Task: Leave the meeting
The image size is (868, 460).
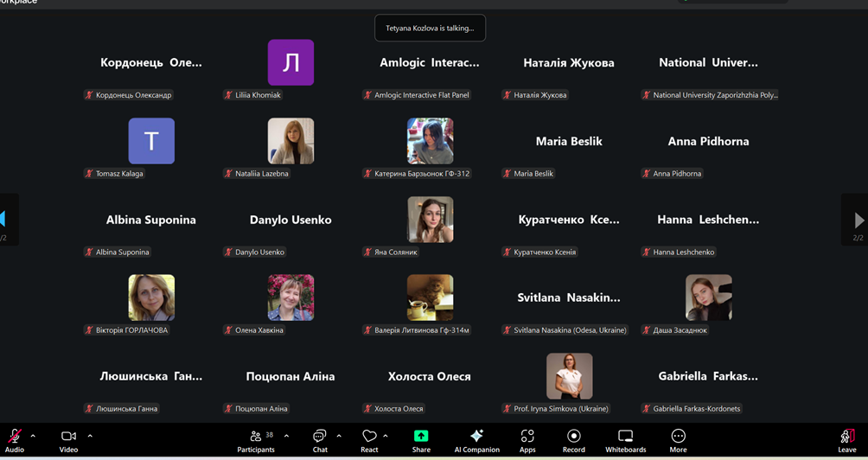Action: click(x=846, y=439)
